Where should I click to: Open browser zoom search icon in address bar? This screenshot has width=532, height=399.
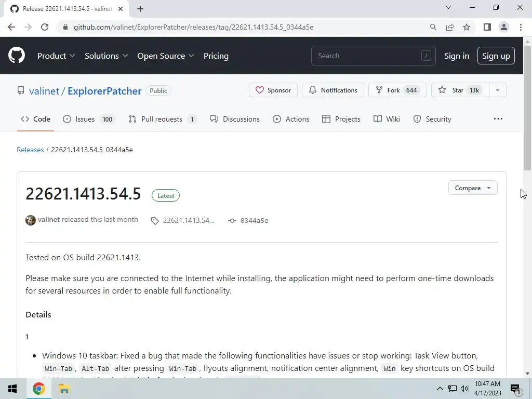433,27
